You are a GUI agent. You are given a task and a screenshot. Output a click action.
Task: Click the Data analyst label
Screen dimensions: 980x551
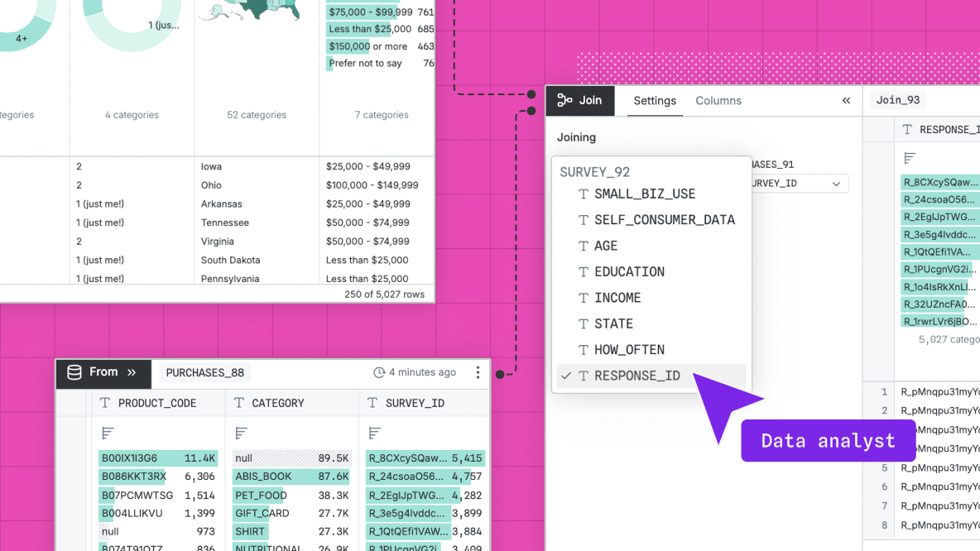(828, 440)
